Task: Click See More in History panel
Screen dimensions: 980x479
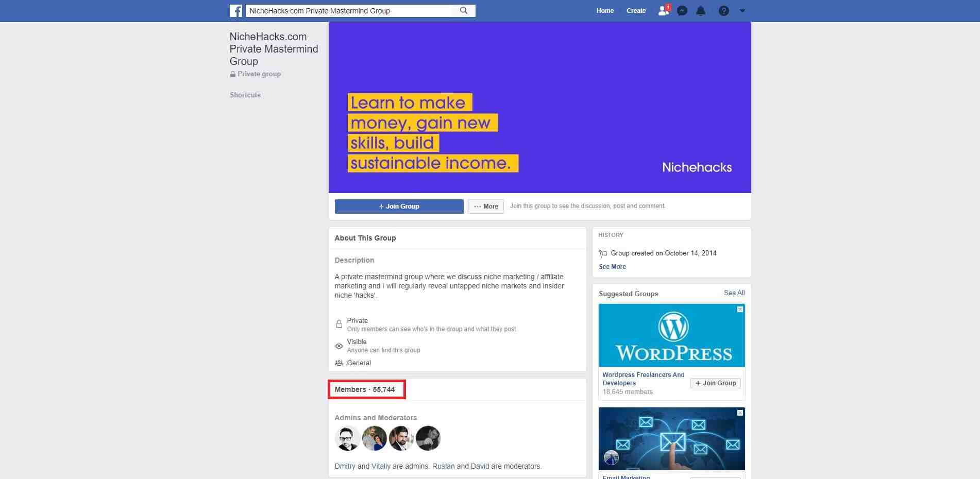Action: pos(612,267)
